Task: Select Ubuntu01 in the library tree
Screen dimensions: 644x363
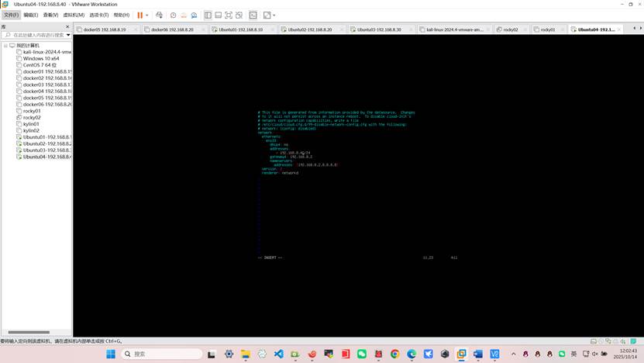Action: 43,137
